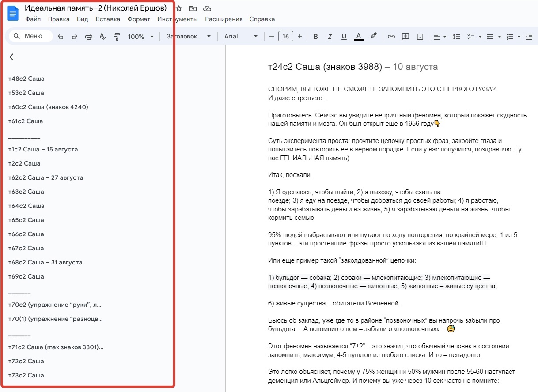Screen dimensions: 538x392
Task: Click the bulleted list icon
Action: 490,37
